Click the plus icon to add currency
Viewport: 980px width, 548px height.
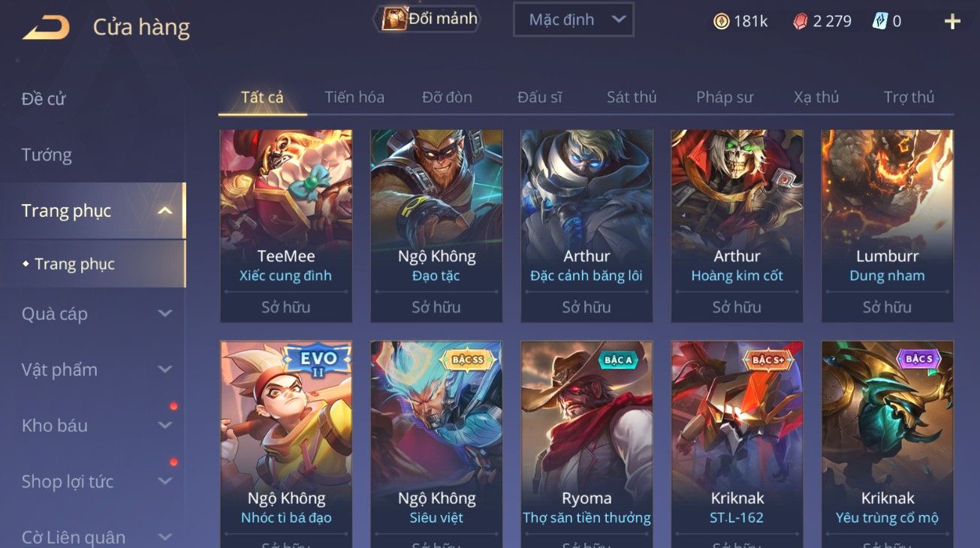[x=952, y=22]
